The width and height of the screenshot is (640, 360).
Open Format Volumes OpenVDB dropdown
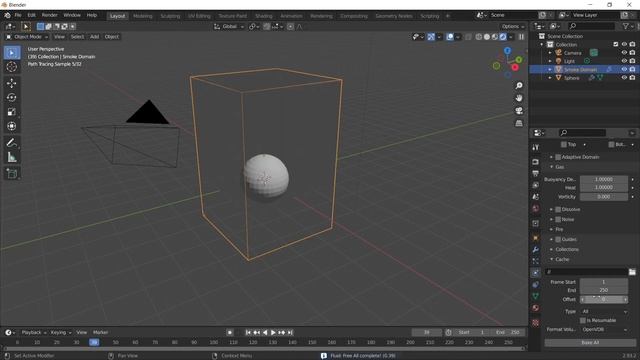click(604, 329)
